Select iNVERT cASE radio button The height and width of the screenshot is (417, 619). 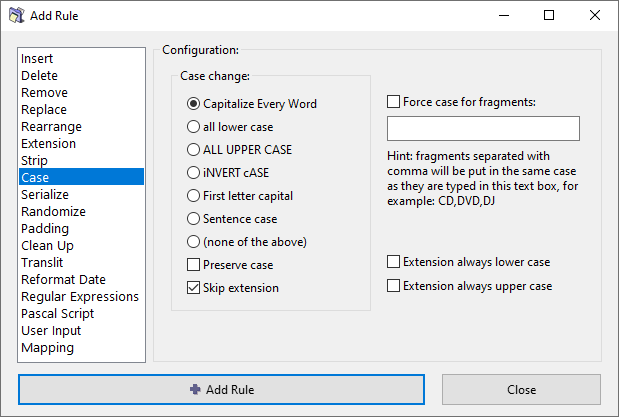point(194,172)
